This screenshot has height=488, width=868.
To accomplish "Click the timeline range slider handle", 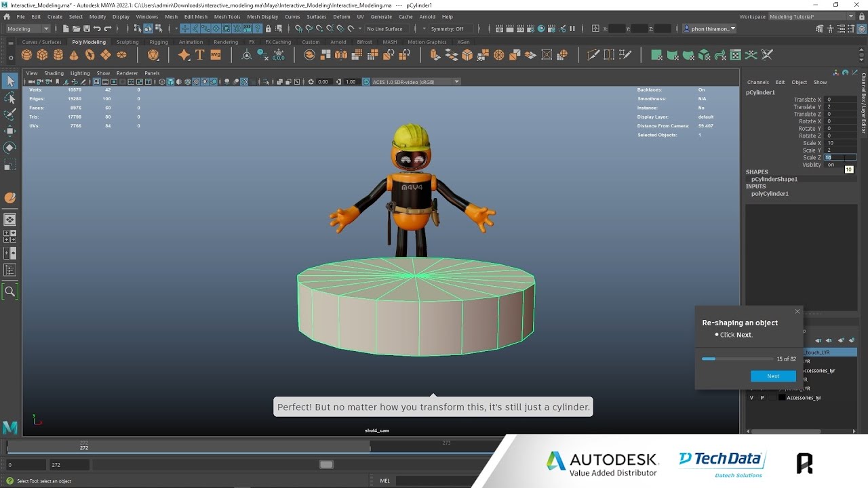I will pyautogui.click(x=326, y=464).
